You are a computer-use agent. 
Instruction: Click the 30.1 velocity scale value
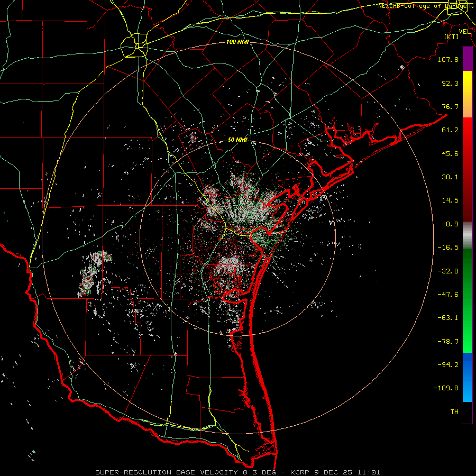(x=450, y=177)
